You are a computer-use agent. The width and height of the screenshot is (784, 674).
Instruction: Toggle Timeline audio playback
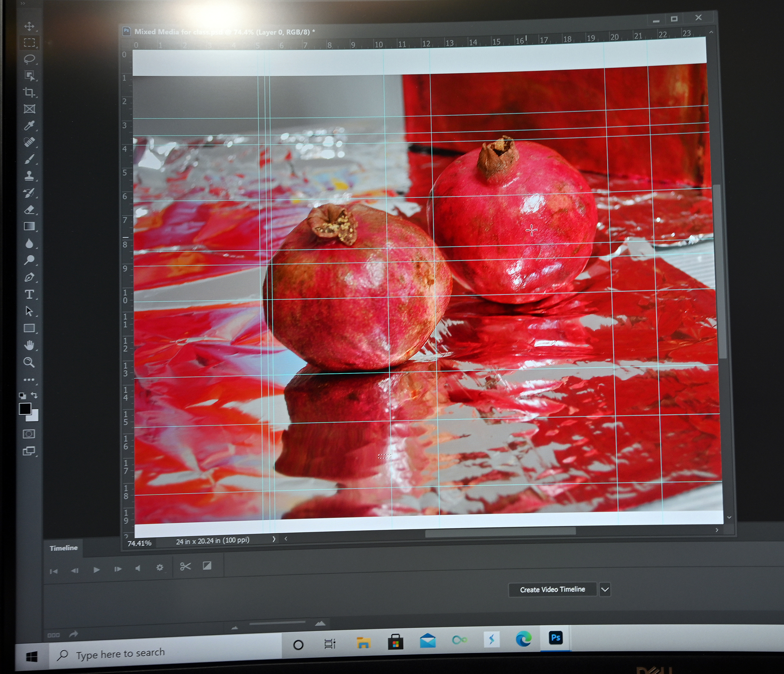(x=138, y=569)
